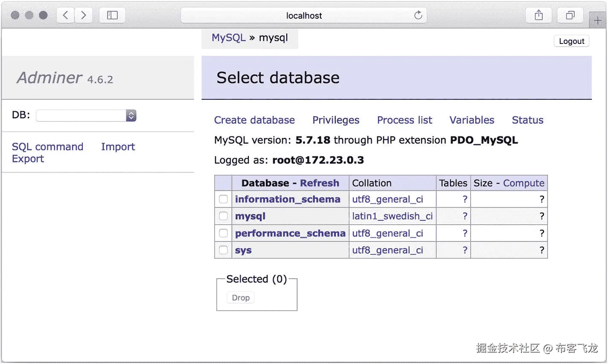The width and height of the screenshot is (608, 364).
Task: Open the performance_schema database
Action: [x=290, y=233]
